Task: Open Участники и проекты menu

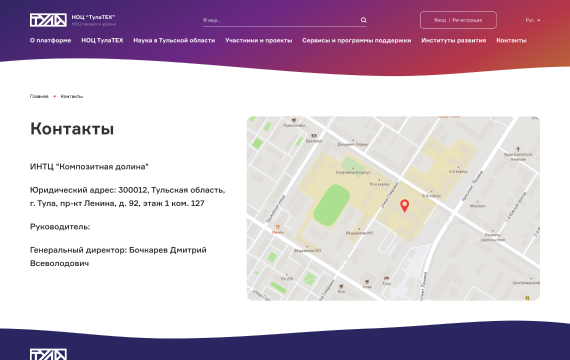Action: [x=258, y=40]
